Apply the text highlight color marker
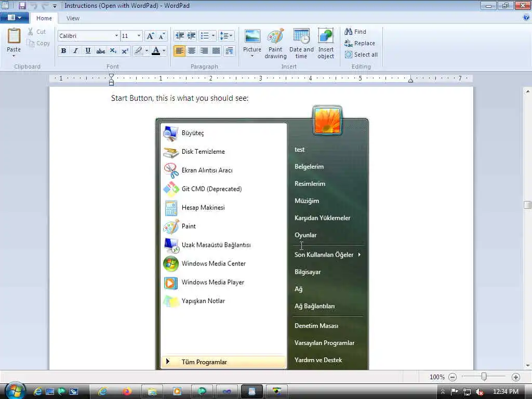 click(138, 50)
